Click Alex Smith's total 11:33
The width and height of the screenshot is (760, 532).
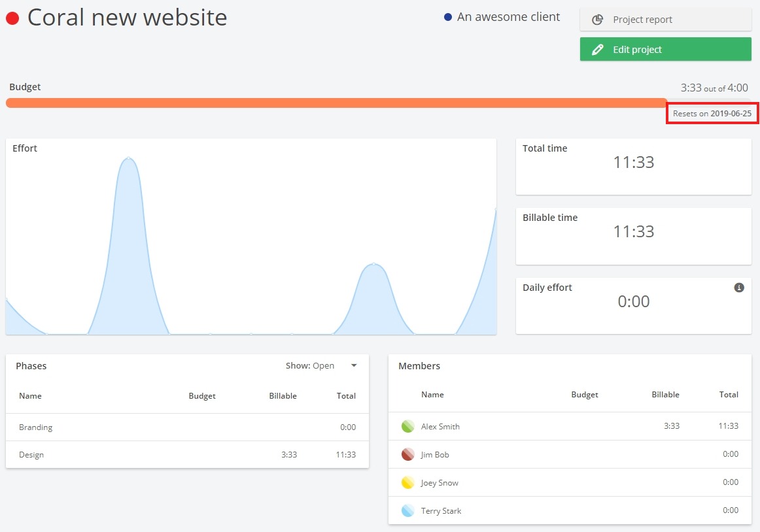click(x=729, y=426)
